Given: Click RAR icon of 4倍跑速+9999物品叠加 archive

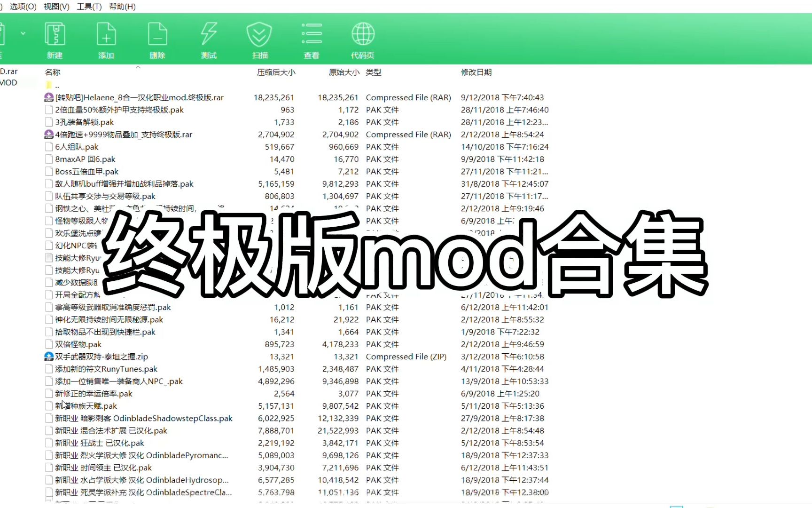Looking at the screenshot, I should 49,135.
